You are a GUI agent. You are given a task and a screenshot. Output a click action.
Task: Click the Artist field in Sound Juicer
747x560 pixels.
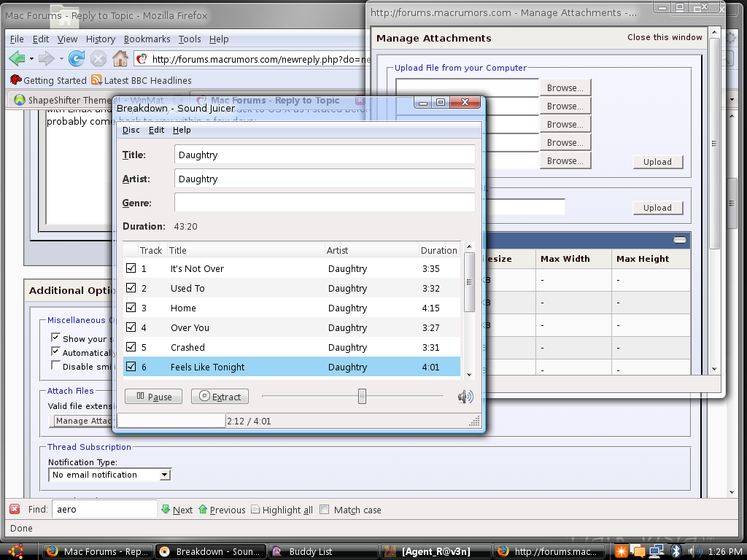pos(325,179)
